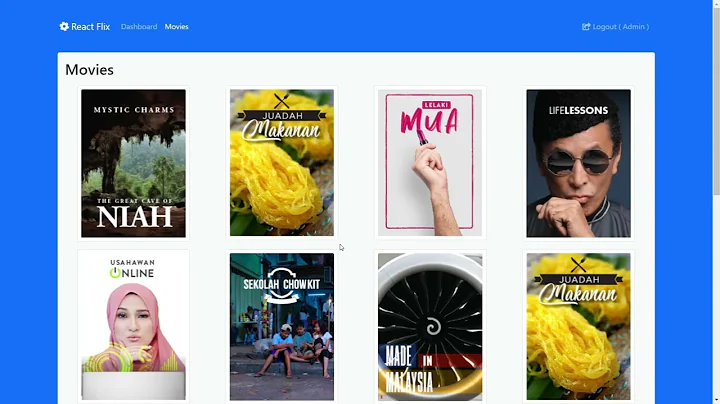
Task: Open the Life Lessons movie poster
Action: click(579, 163)
